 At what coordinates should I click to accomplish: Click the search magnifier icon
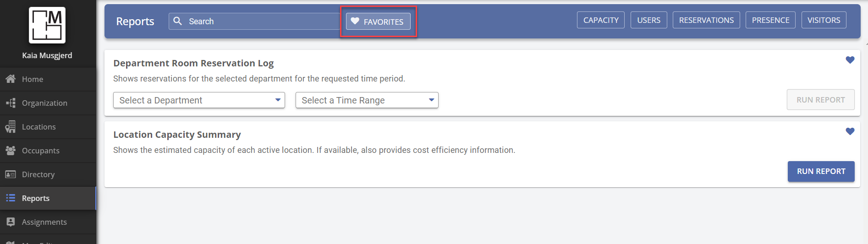178,21
